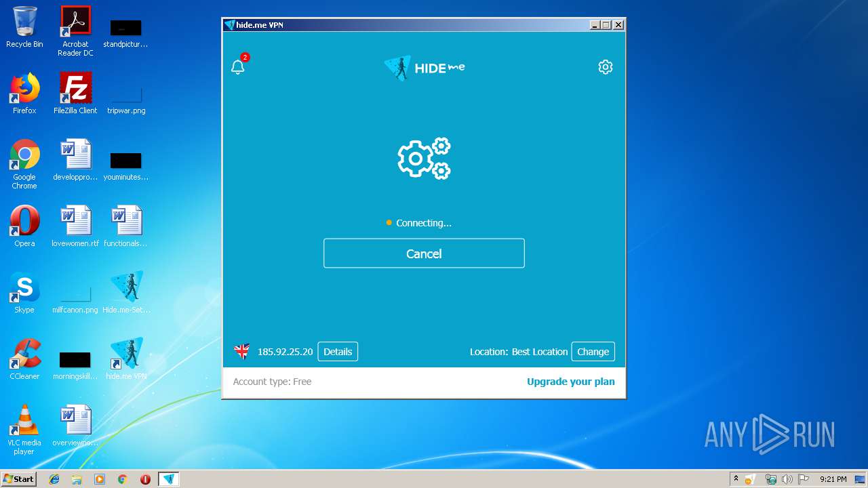This screenshot has height=488, width=868.
Task: Select the hide.me VPN desktop shortcut
Action: (126, 360)
